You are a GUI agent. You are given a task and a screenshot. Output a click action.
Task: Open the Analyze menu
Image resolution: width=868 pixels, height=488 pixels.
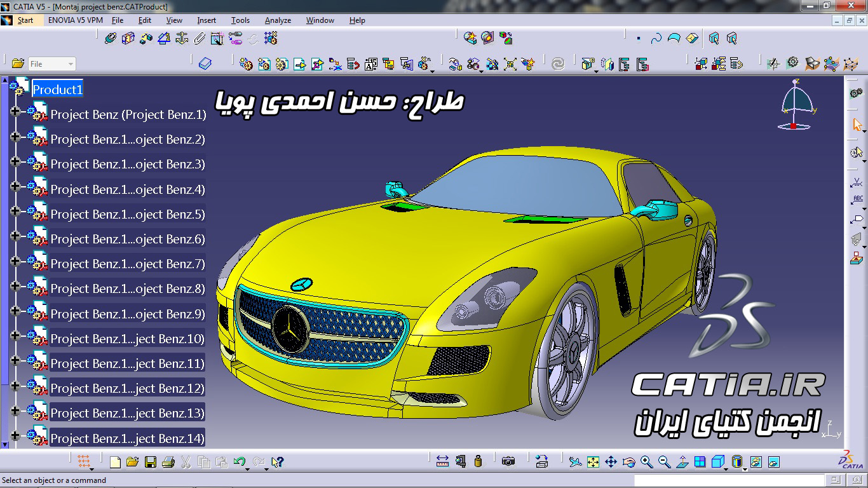point(278,20)
